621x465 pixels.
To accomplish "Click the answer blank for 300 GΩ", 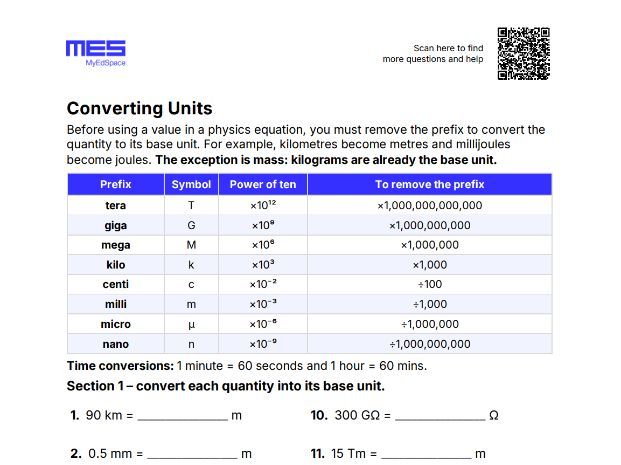I will 440,417.
